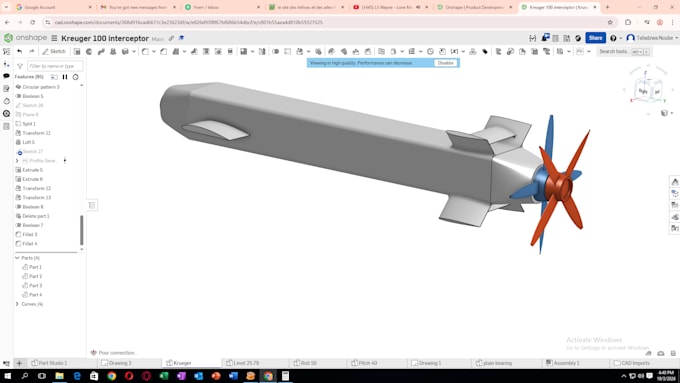Viewport: 680px width, 383px height.
Task: Click the link icon beside Main
Action: tap(171, 38)
